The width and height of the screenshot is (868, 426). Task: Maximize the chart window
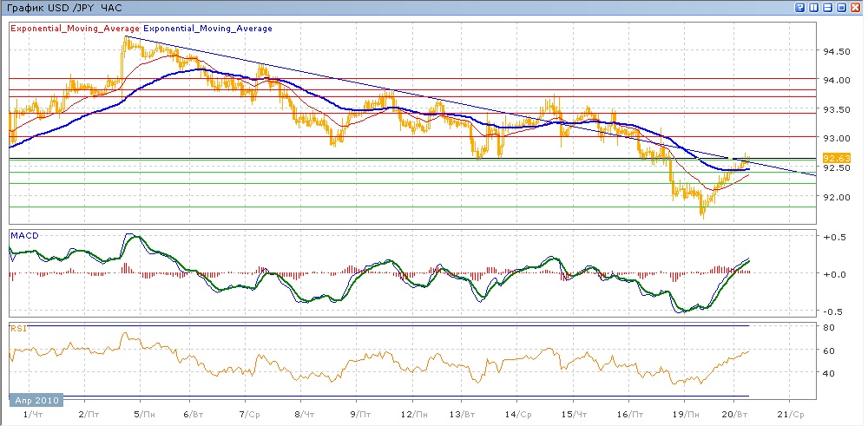coord(842,7)
